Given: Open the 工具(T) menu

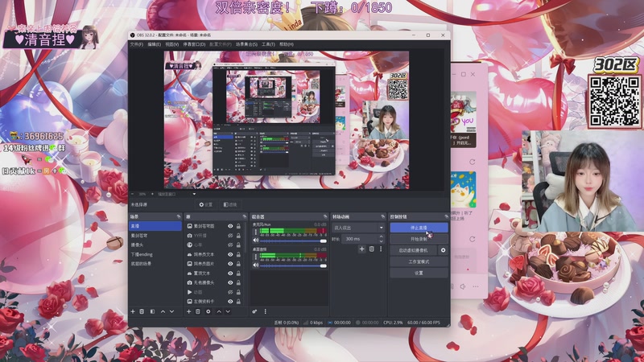Looking at the screenshot, I should pyautogui.click(x=268, y=44).
